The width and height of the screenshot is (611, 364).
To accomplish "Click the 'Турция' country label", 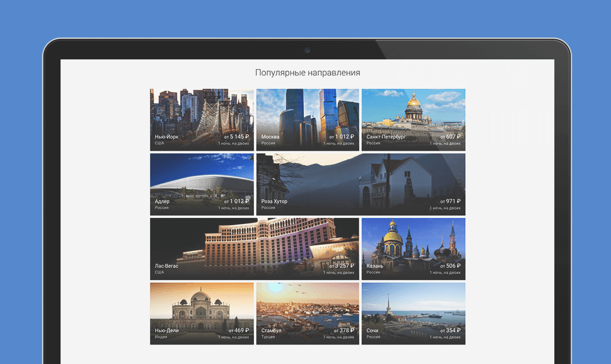I will coord(268,337).
